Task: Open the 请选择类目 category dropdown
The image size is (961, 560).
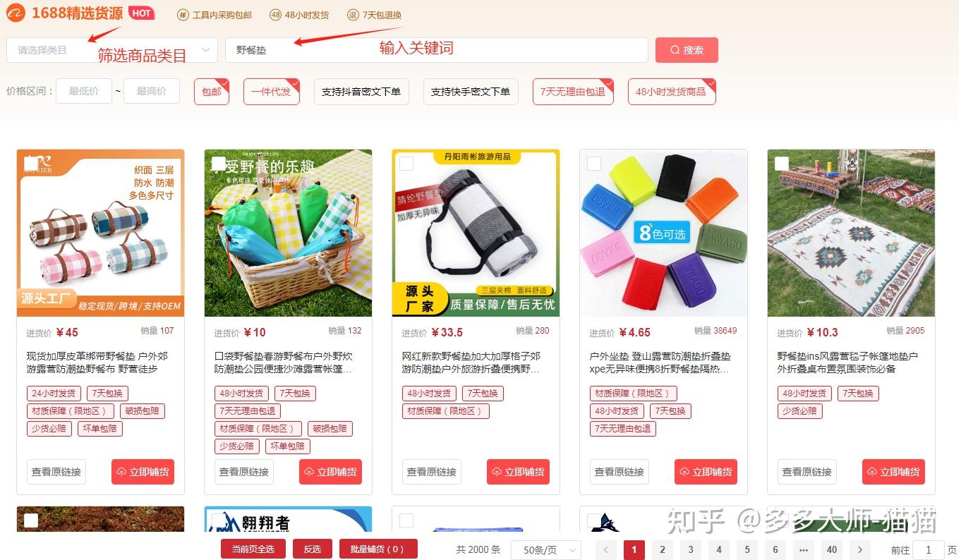Action: tap(112, 50)
